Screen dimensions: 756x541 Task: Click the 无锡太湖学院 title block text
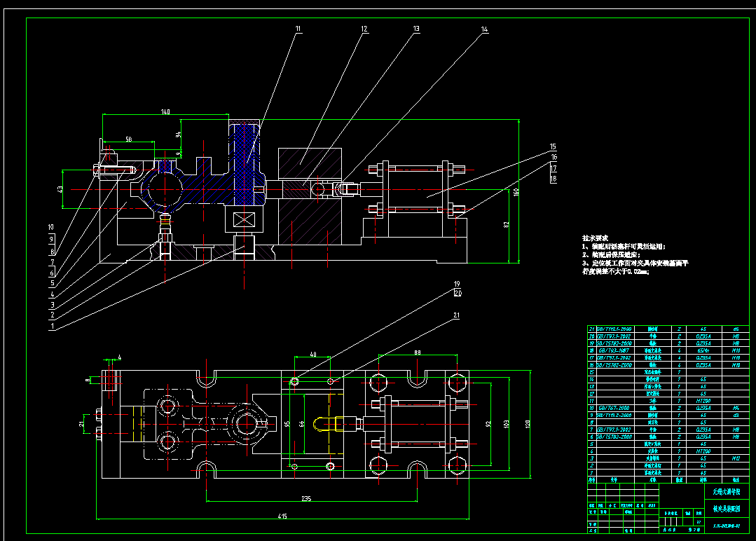coord(727,492)
